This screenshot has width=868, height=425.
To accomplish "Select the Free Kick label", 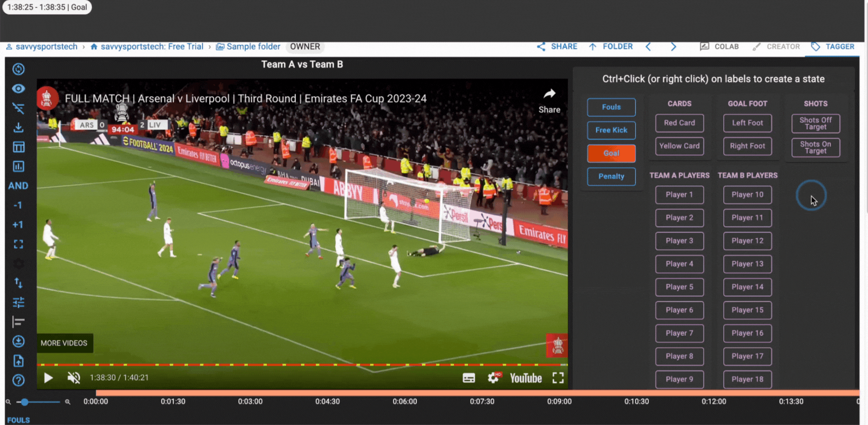I will (611, 130).
